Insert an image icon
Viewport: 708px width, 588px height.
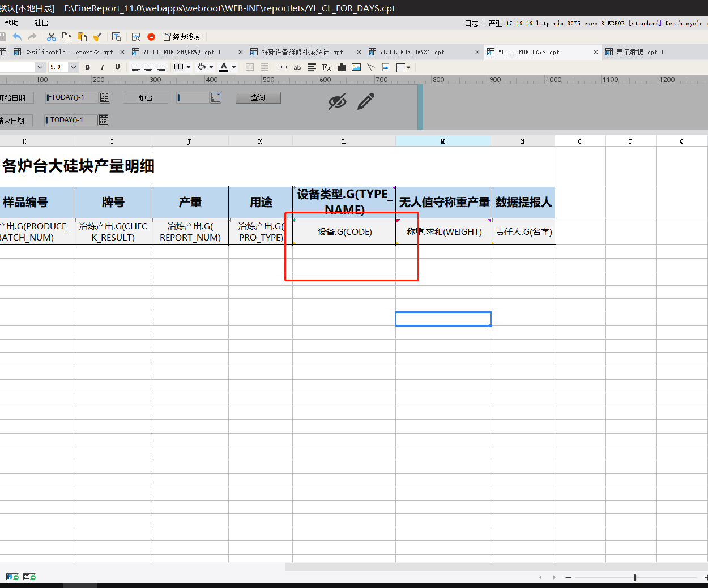[x=356, y=67]
